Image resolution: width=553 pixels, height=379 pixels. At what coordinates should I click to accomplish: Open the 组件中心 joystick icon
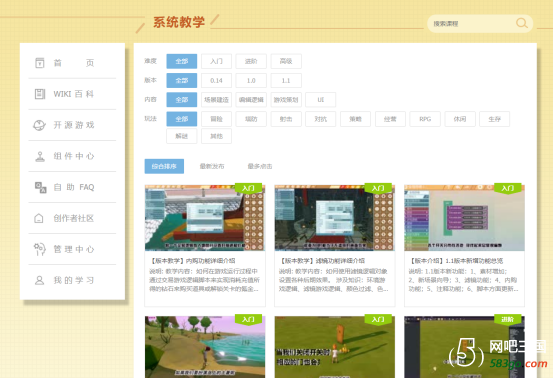(x=40, y=156)
